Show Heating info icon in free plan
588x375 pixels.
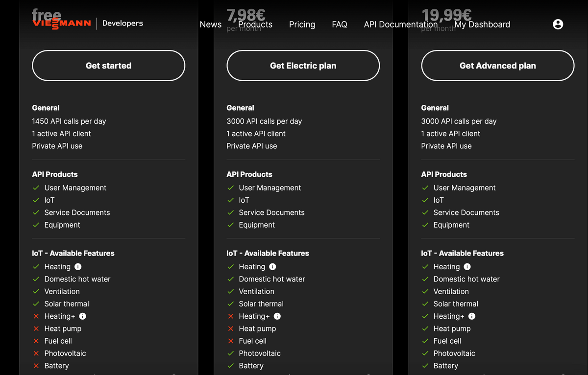point(78,267)
